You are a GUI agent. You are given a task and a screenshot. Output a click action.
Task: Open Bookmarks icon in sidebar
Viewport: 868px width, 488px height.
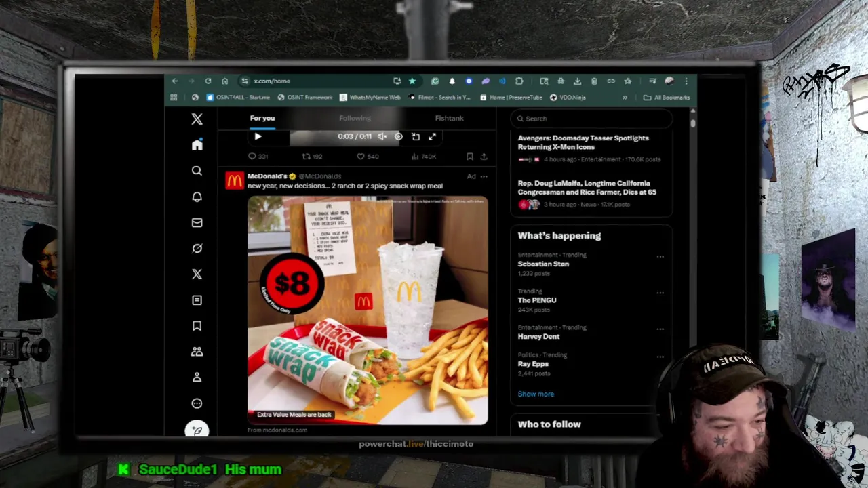tap(197, 326)
